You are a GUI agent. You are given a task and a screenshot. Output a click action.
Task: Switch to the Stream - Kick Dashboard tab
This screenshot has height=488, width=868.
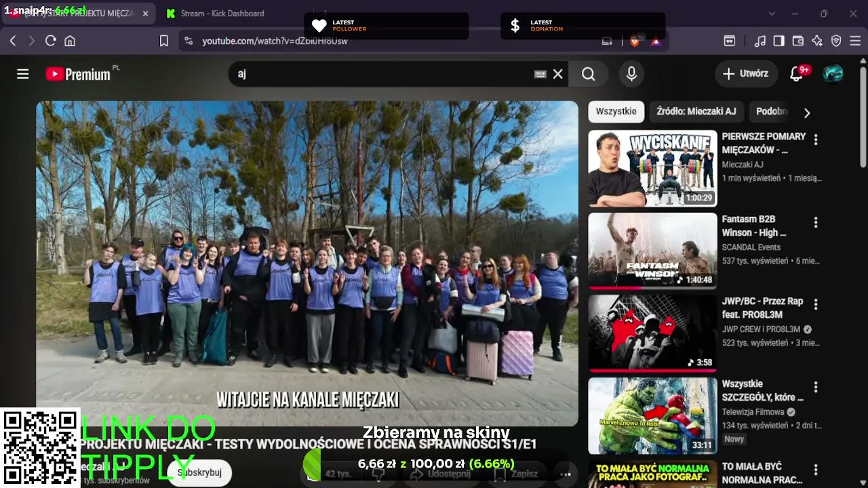[x=224, y=14]
